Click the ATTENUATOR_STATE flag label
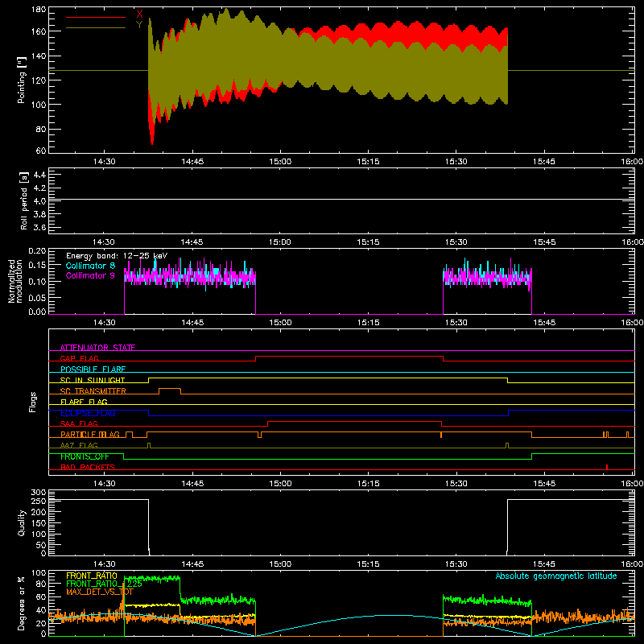The width and height of the screenshot is (644, 644). tap(97, 348)
